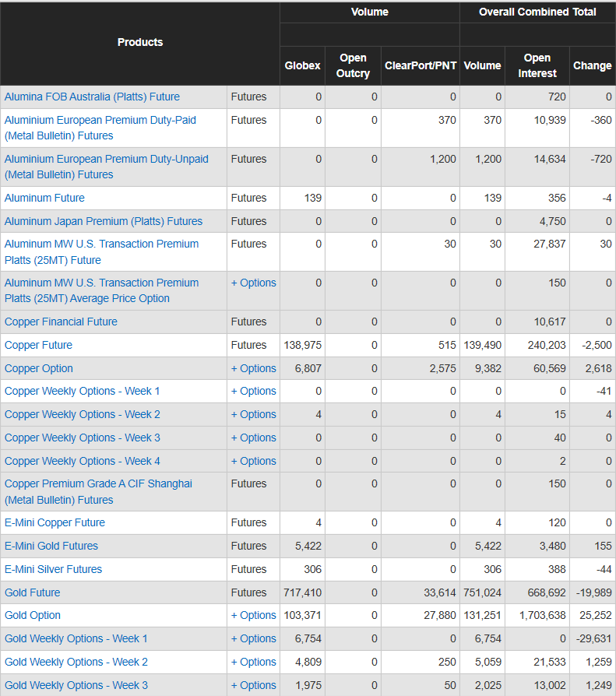The height and width of the screenshot is (696, 616).
Task: Select Aluminium Duty-Unpaid open interest 14,634
Action: (550, 159)
